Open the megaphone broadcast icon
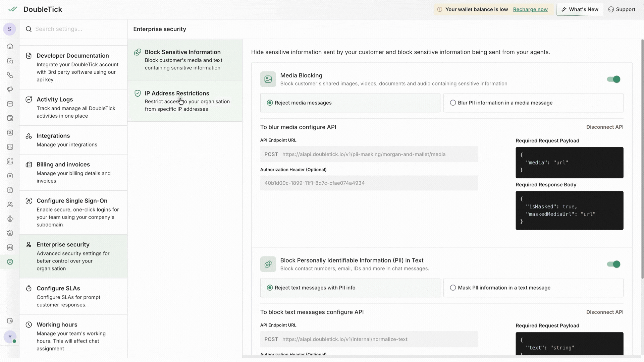 click(x=10, y=89)
